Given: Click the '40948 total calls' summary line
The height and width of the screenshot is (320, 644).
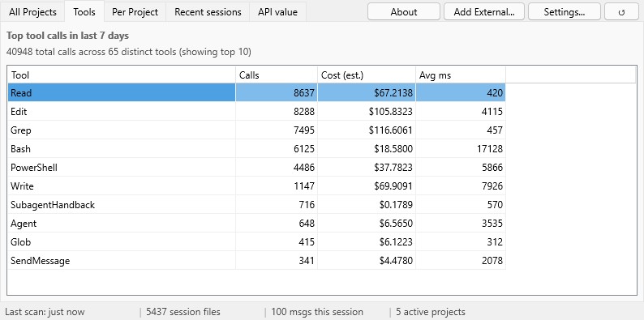Looking at the screenshot, I should click(129, 52).
